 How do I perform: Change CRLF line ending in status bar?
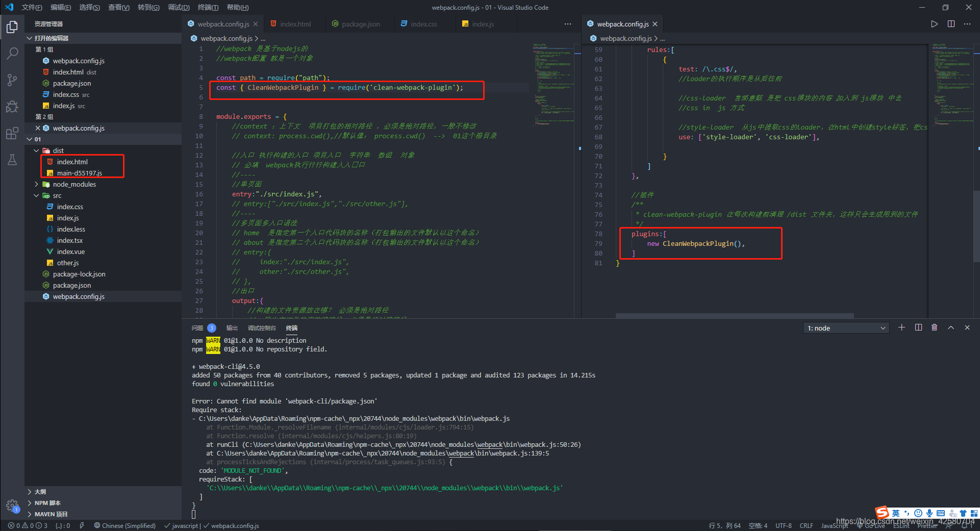tap(807, 525)
